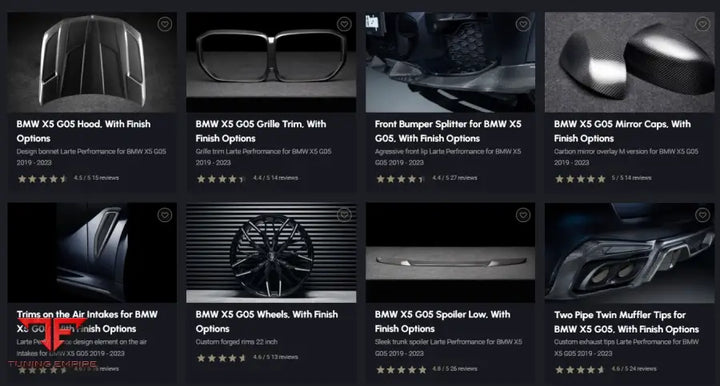
Task: Add Front Bumper Splitter to wishlist heart
Action: (523, 24)
